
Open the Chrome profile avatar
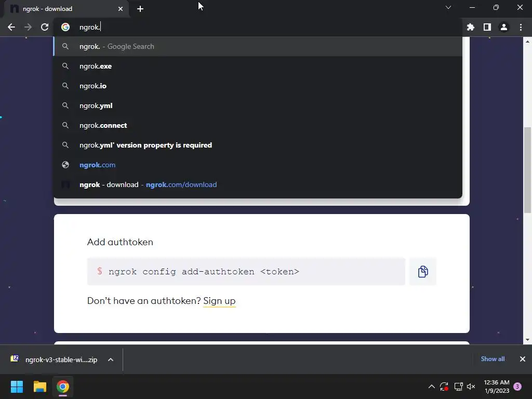504,27
